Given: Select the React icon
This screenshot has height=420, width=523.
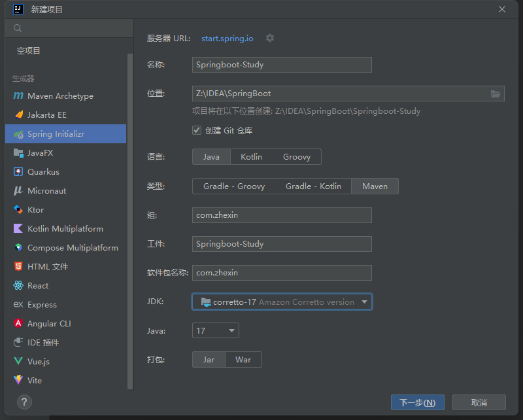Looking at the screenshot, I should click(x=18, y=286).
